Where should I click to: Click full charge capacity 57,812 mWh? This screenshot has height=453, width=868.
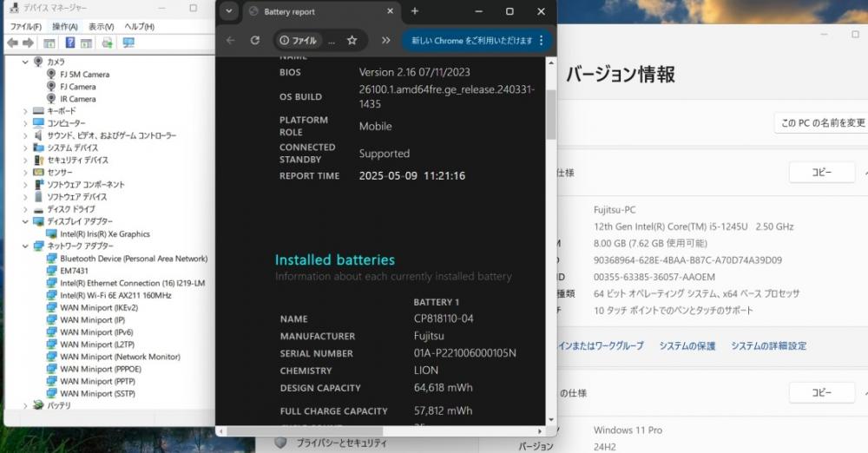(x=443, y=411)
